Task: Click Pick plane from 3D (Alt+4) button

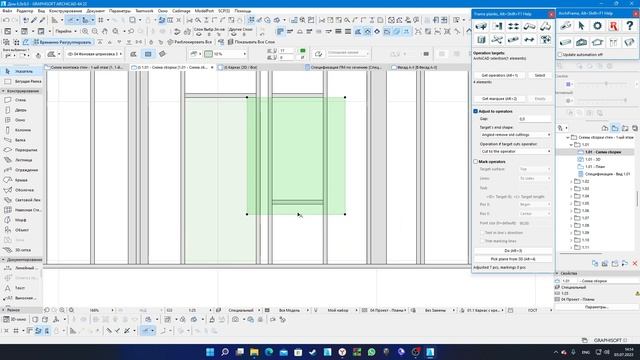Action: (x=513, y=259)
